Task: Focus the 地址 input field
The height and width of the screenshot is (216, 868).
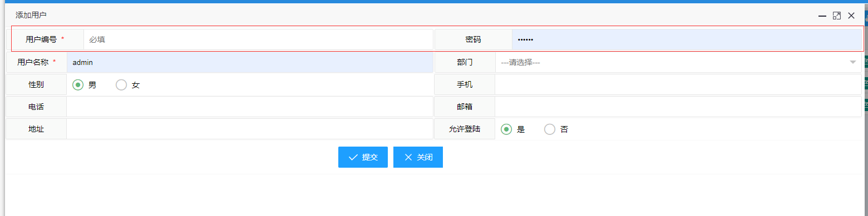Action: (250, 129)
